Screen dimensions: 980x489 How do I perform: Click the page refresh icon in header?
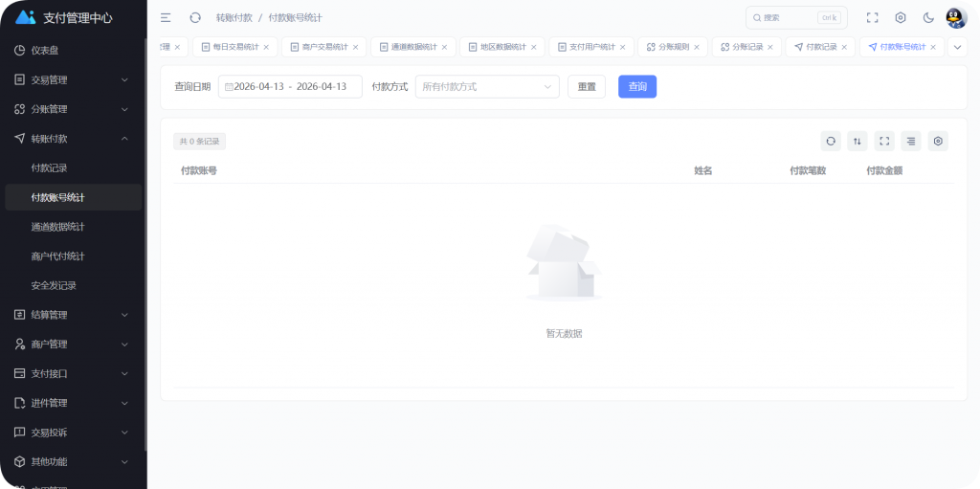click(195, 18)
